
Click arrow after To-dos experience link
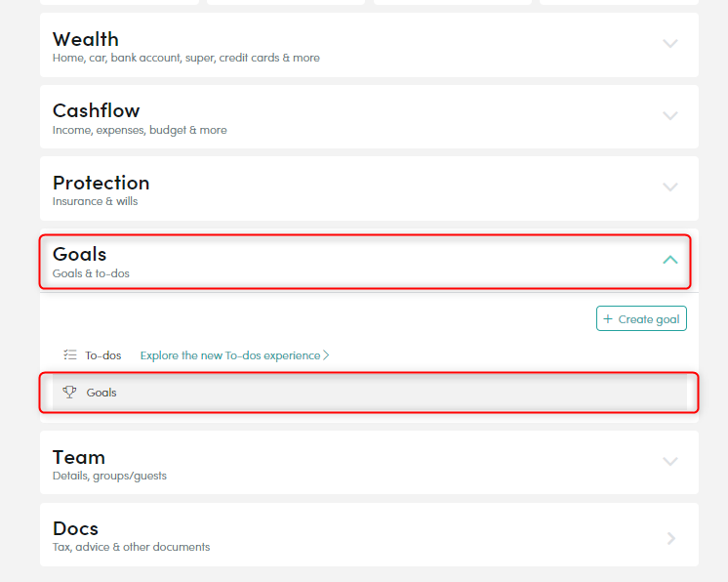click(x=326, y=355)
